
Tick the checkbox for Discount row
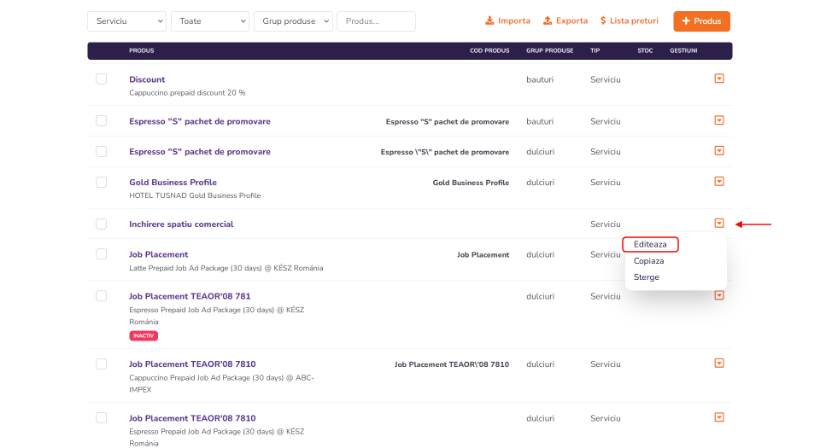pyautogui.click(x=101, y=79)
